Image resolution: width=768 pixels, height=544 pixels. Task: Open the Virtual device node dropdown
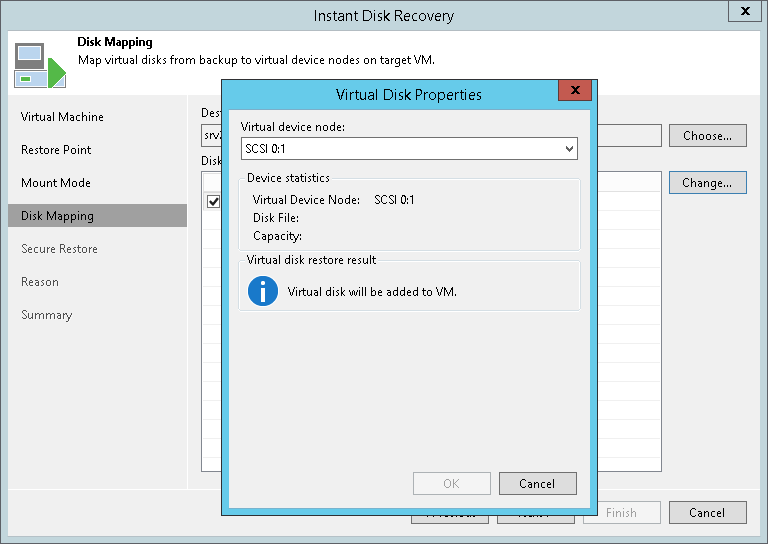[x=409, y=149]
